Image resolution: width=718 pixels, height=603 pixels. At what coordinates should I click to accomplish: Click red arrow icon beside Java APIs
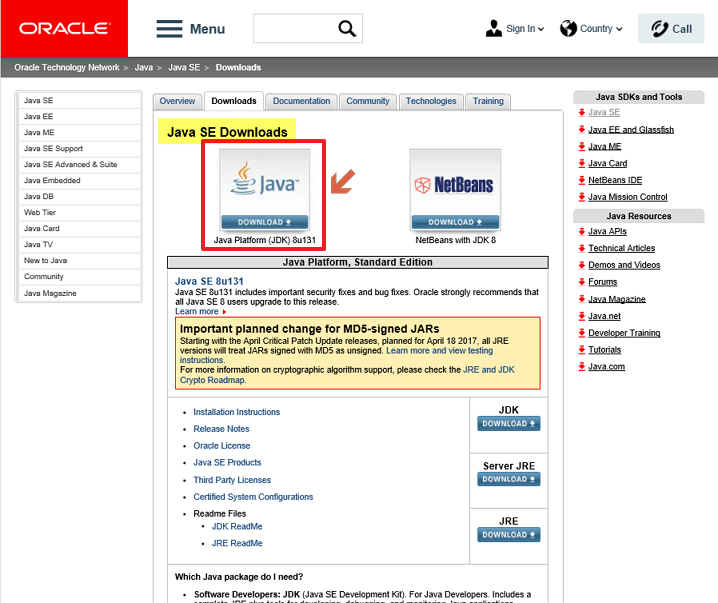[x=582, y=232]
